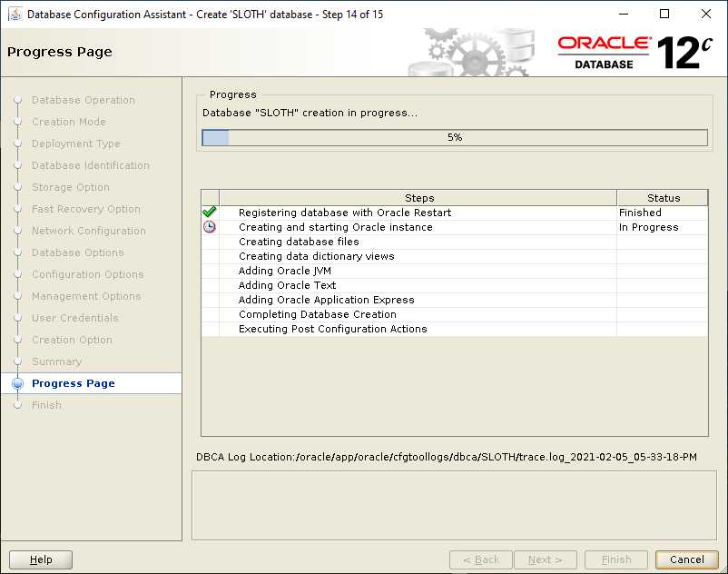Minimize the Database Configuration Assistant window

(x=624, y=14)
